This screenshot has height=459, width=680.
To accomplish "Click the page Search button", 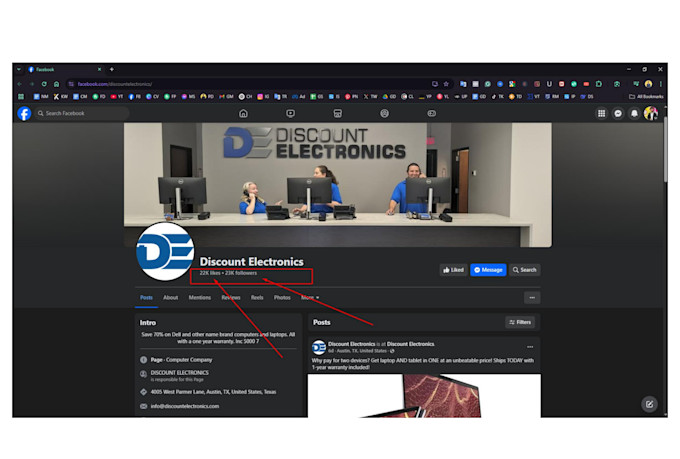I will (524, 270).
